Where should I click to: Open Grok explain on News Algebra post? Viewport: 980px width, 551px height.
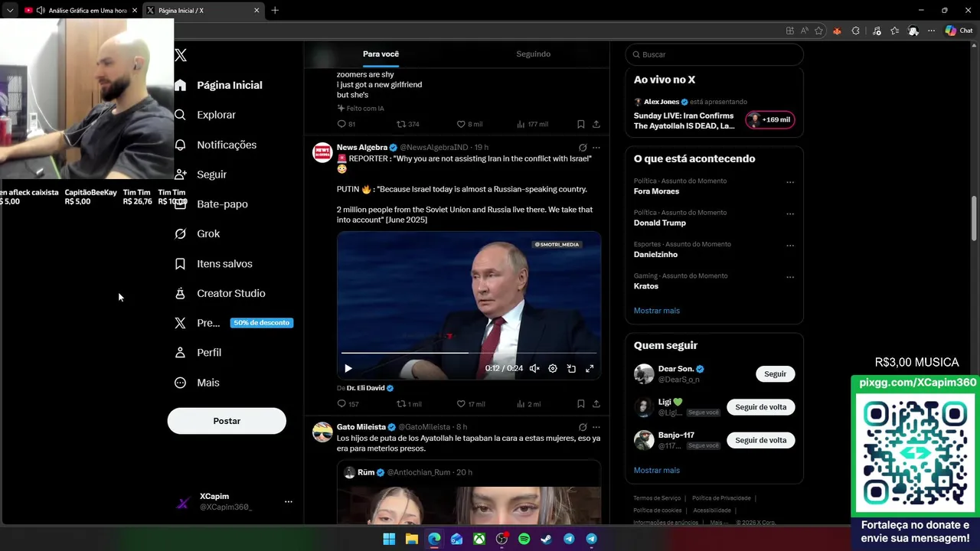583,148
